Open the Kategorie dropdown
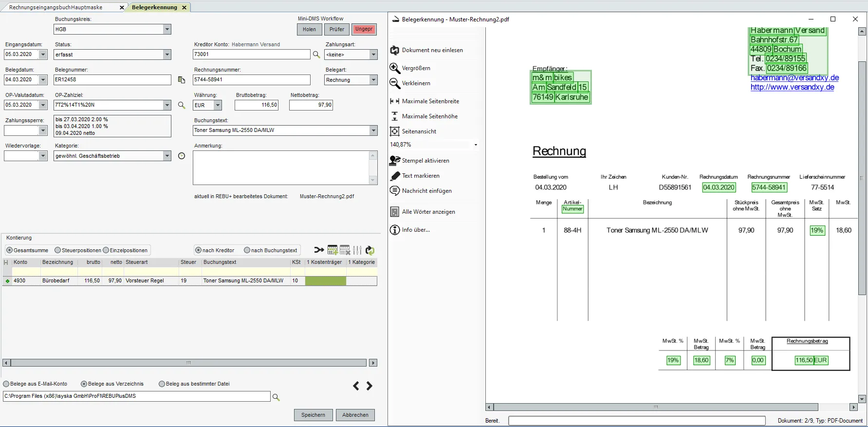 167,156
